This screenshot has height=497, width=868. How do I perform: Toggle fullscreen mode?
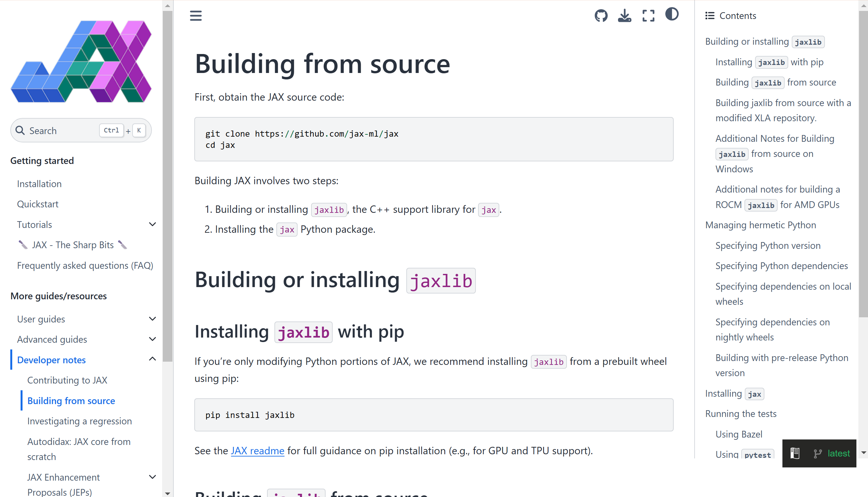648,15
